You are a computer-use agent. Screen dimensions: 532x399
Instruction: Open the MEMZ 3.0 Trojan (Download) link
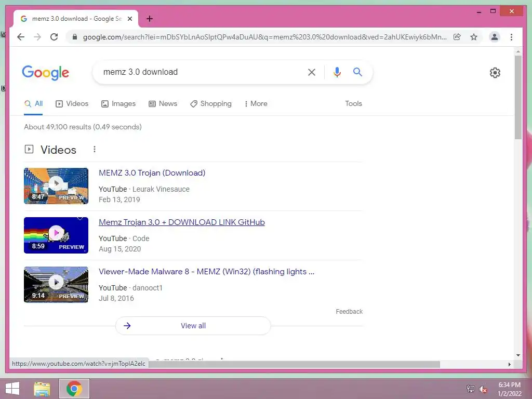[152, 172]
